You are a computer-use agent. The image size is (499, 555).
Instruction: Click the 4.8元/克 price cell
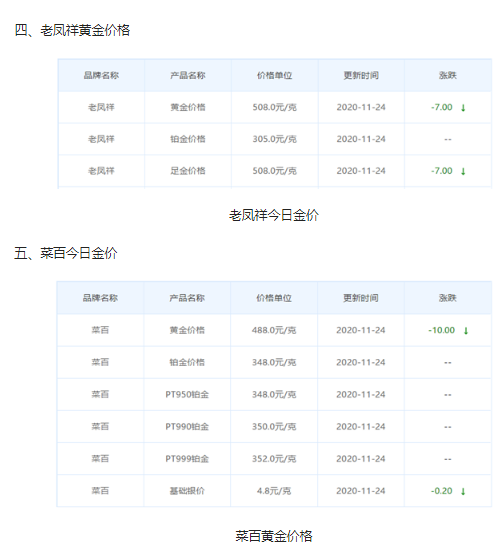coord(274,491)
